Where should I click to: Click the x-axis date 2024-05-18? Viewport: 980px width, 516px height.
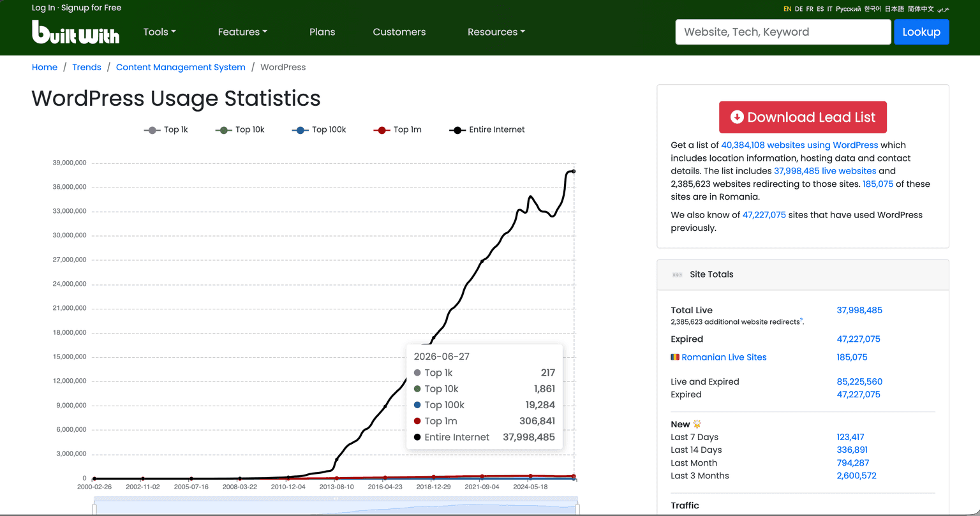[x=530, y=487]
